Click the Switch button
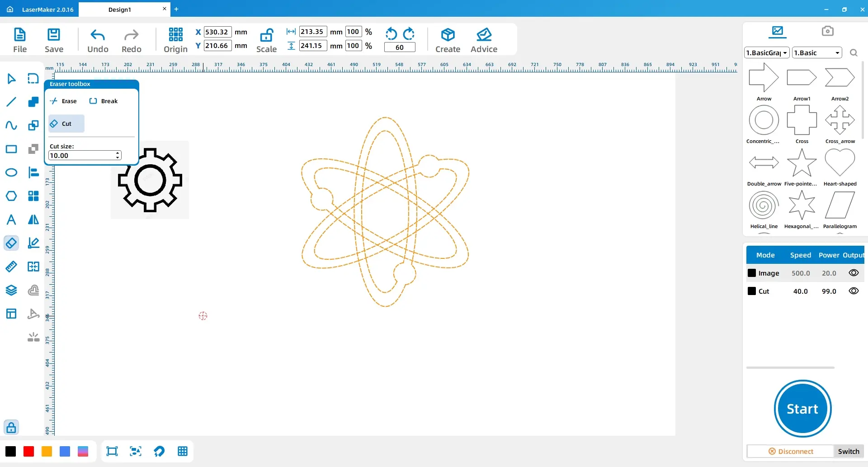The width and height of the screenshot is (868, 467). [x=849, y=451]
